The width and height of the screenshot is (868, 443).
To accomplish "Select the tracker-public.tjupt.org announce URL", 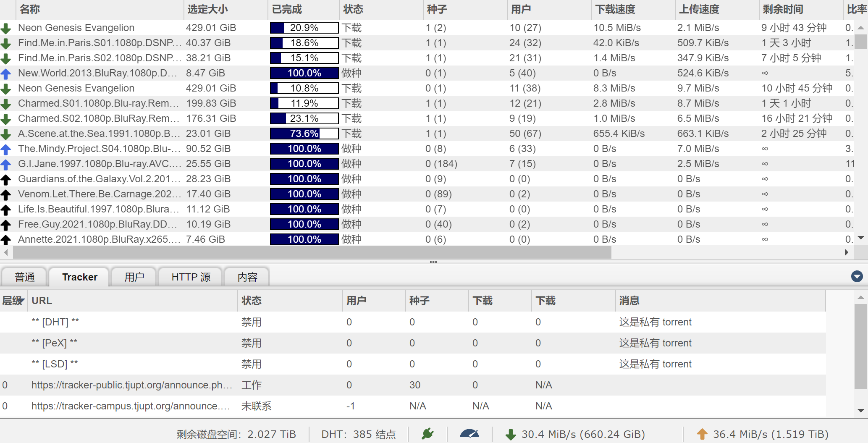I will point(131,385).
